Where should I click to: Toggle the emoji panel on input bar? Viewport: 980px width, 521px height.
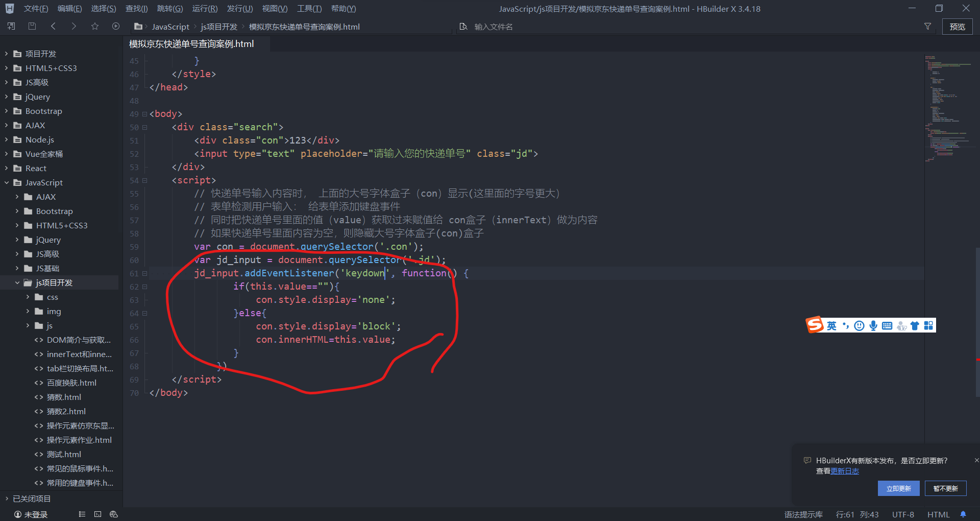click(x=859, y=325)
